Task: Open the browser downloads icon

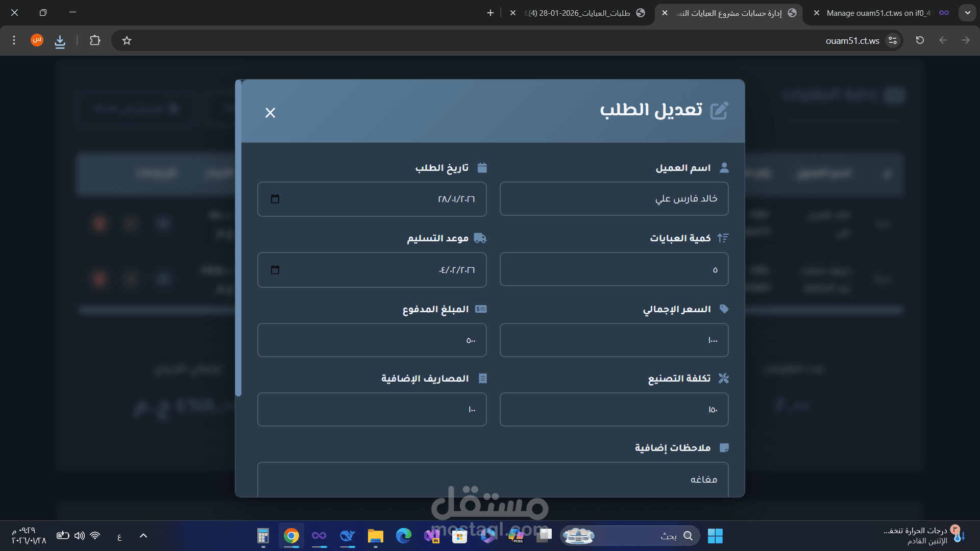Action: click(60, 41)
